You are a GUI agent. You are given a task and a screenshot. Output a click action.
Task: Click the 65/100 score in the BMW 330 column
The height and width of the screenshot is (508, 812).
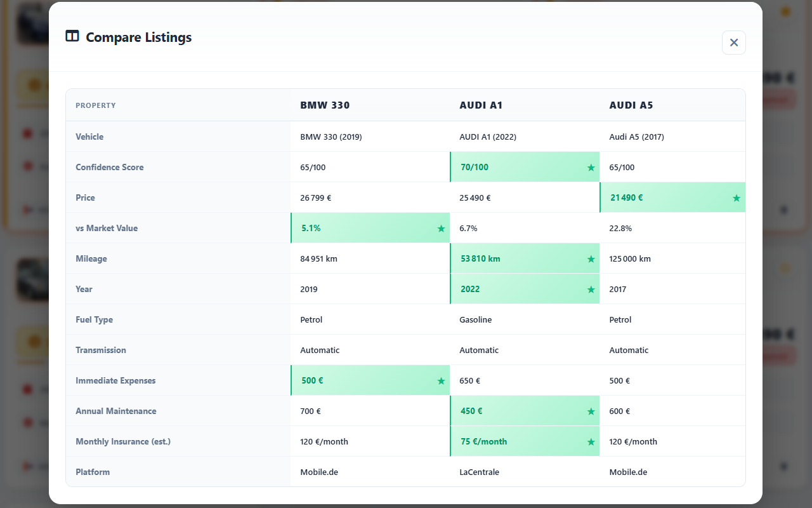click(x=313, y=167)
